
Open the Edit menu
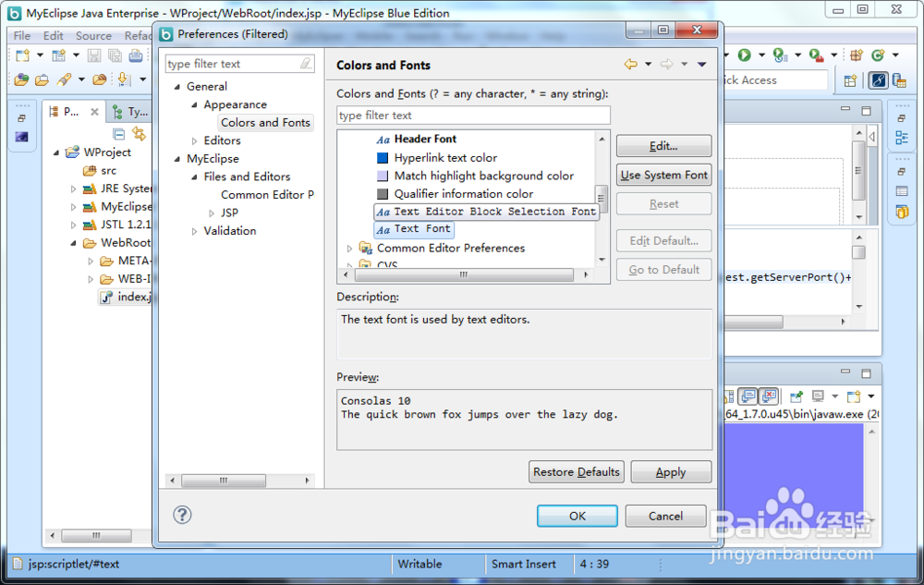(x=53, y=35)
